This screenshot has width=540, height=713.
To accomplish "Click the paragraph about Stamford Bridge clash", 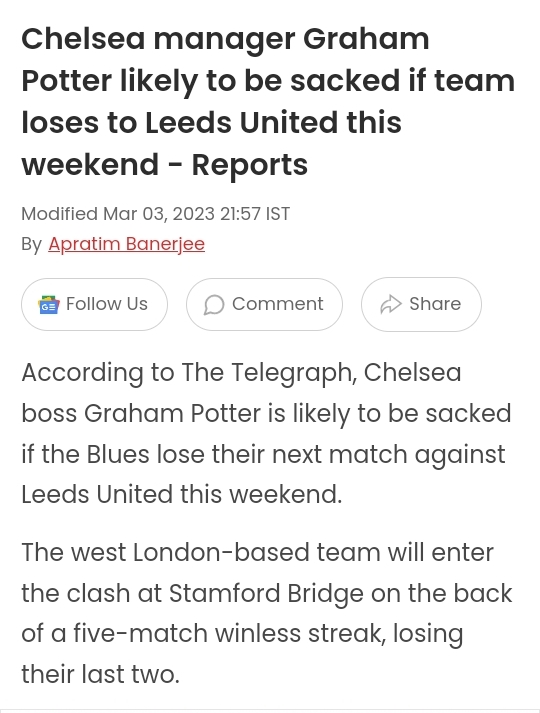I will [x=267, y=613].
